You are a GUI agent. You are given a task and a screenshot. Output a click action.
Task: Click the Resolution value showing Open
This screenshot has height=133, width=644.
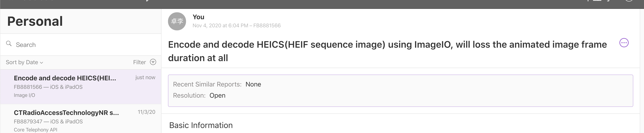coord(217,95)
